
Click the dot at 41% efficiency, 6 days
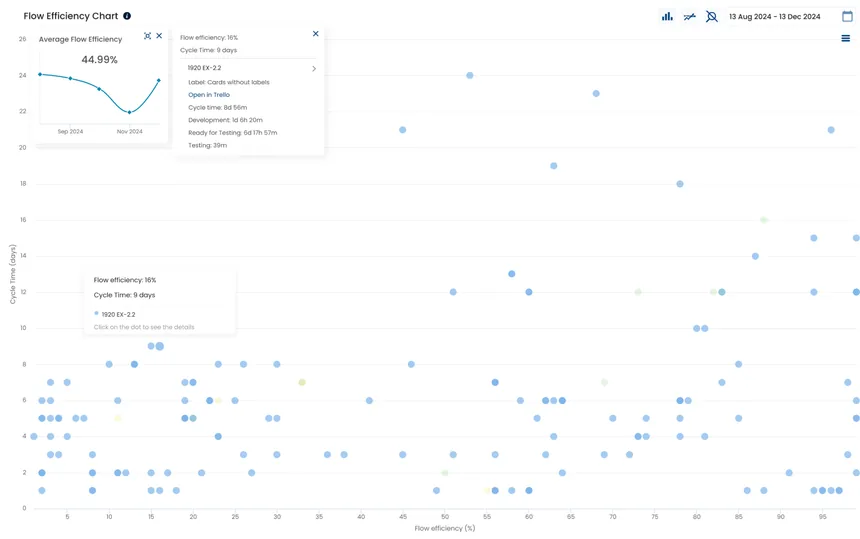pos(369,400)
